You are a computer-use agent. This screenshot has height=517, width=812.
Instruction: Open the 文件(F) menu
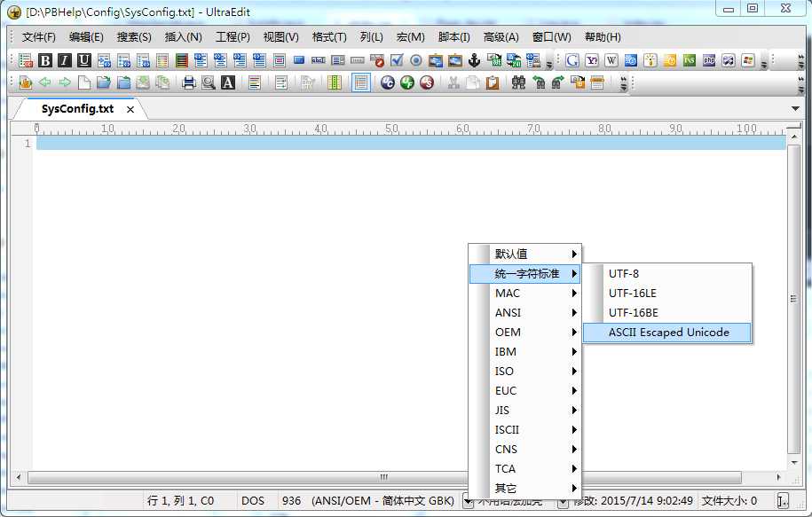pyautogui.click(x=38, y=36)
